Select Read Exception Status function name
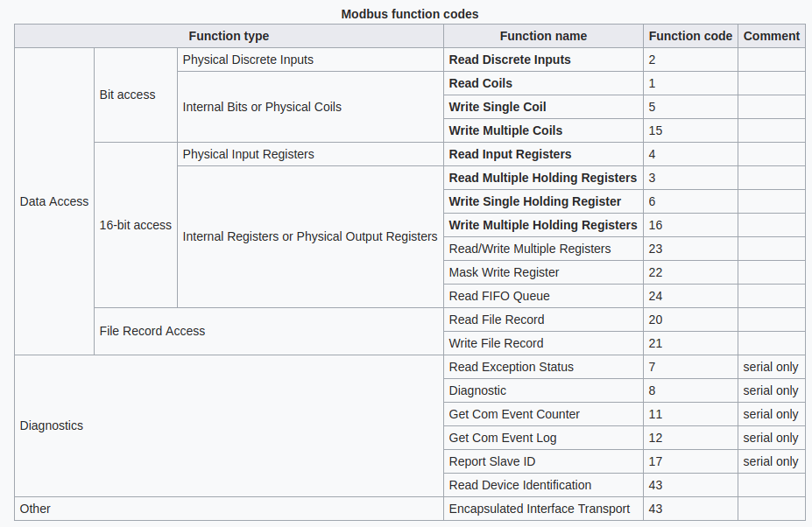The height and width of the screenshot is (527, 812). pyautogui.click(x=511, y=367)
